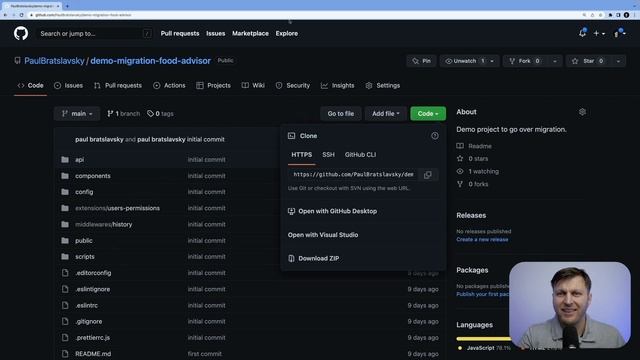Edit About details with gear icon
The height and width of the screenshot is (360, 640).
tap(582, 112)
